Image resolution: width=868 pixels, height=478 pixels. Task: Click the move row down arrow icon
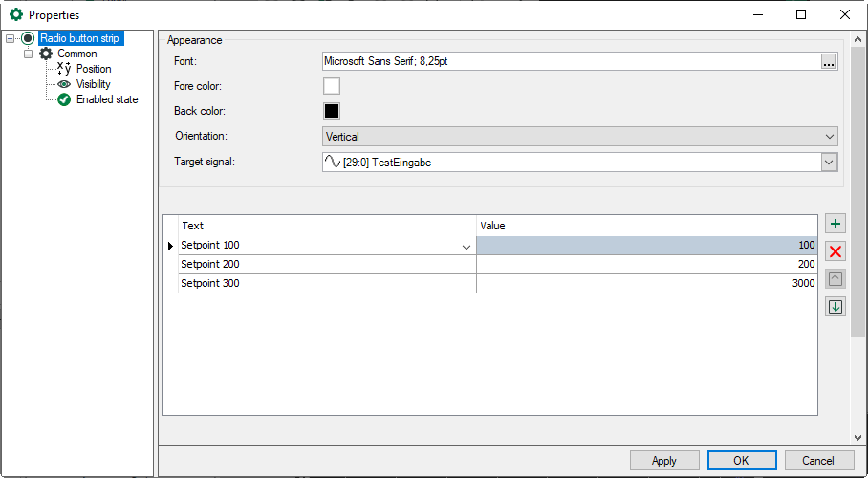tap(835, 307)
